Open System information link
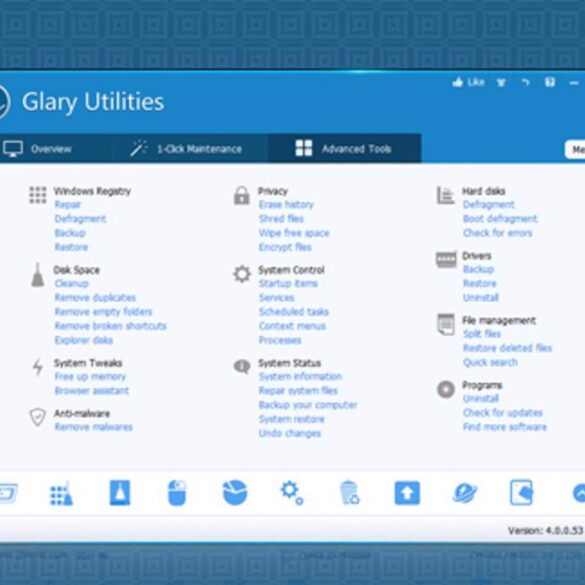Screen dimensions: 585x585 coord(300,376)
